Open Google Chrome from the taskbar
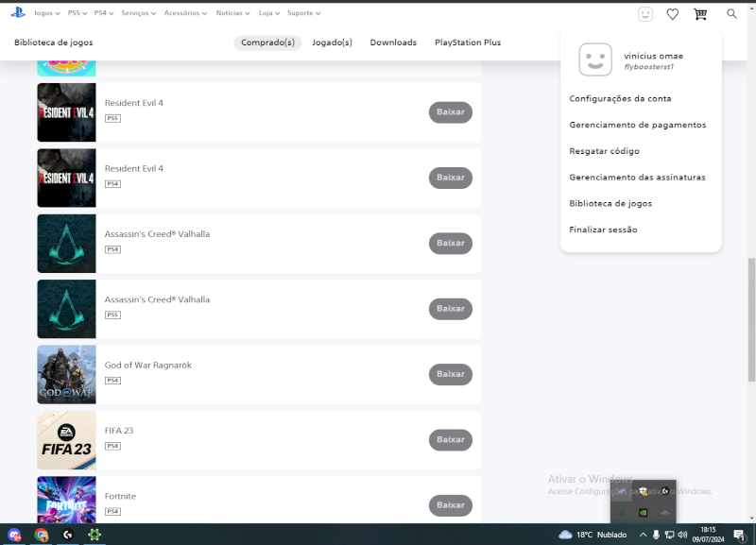 click(42, 535)
